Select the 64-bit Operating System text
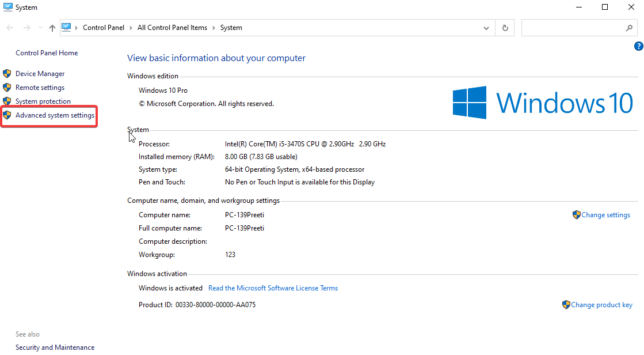The width and height of the screenshot is (644, 355). [x=295, y=169]
